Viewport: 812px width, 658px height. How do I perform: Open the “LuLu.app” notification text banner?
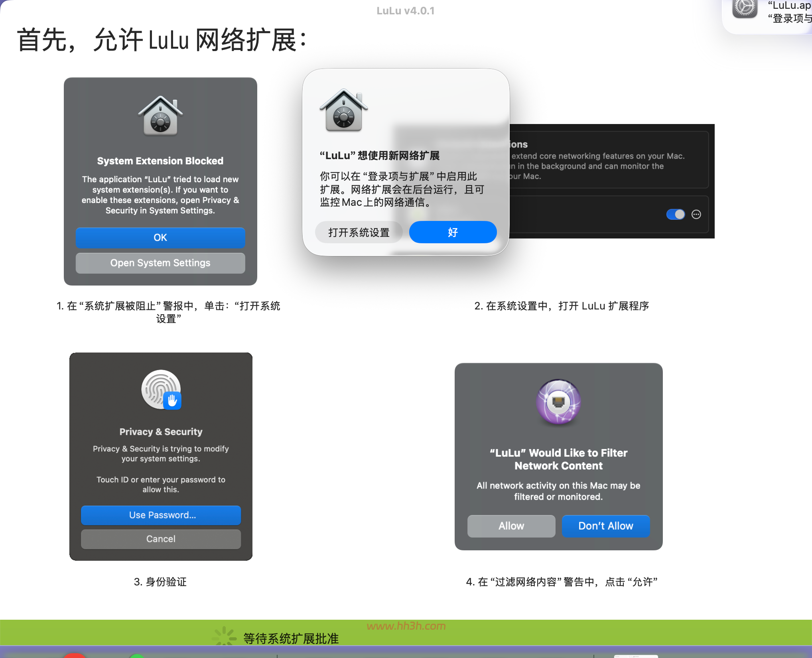click(790, 12)
